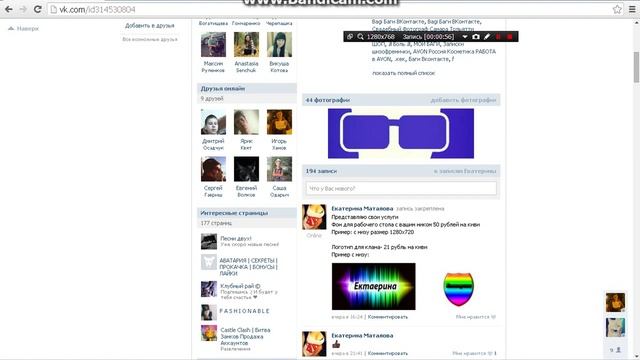Open the Castle Clash page icon
Viewport: 640px width, 360px height.
[x=209, y=333]
